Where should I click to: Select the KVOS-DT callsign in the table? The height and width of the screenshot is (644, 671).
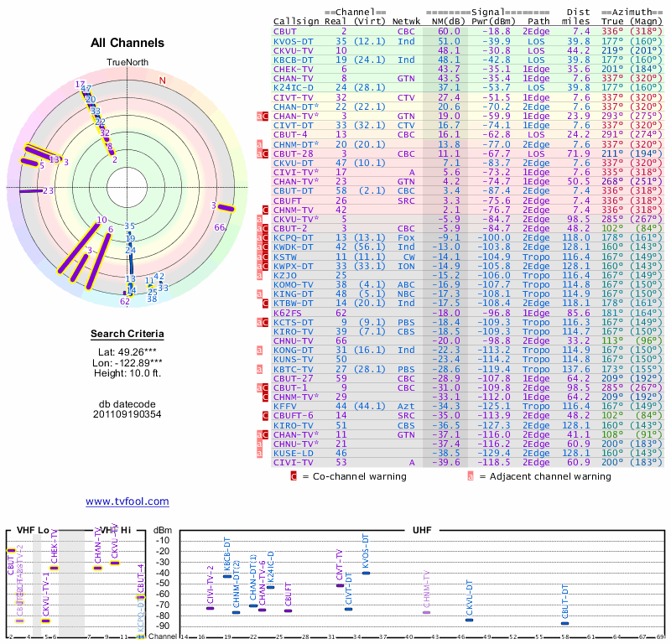click(294, 41)
